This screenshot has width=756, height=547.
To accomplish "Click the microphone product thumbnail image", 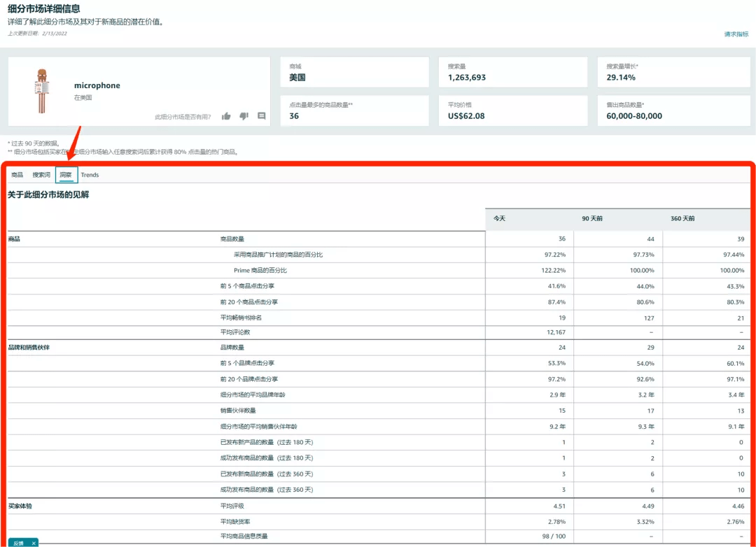I will tap(41, 91).
